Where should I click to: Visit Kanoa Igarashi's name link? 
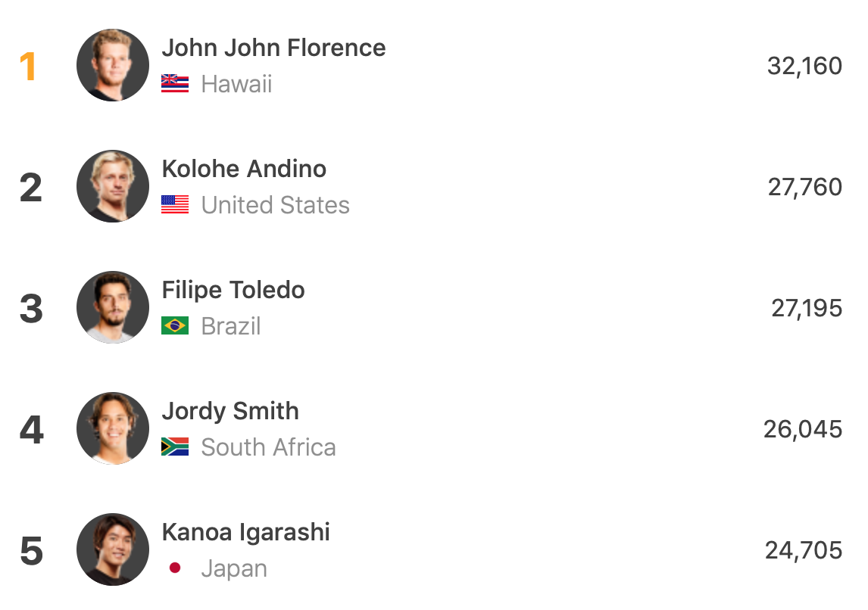[245, 532]
